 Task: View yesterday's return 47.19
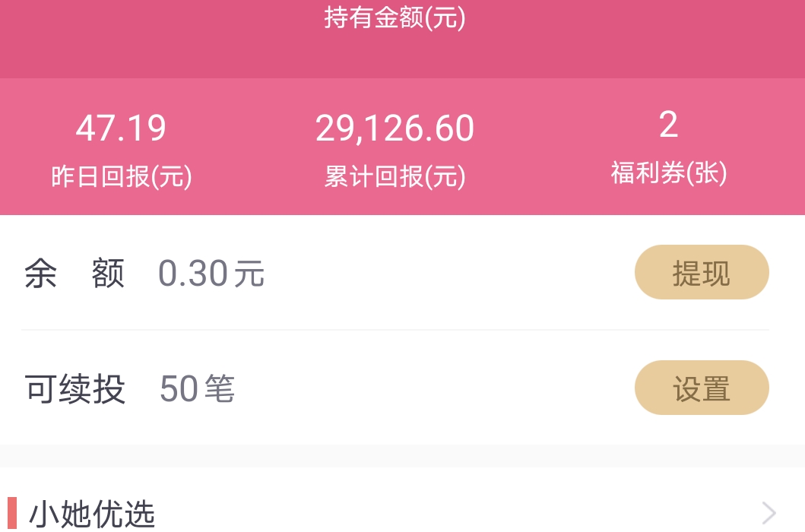pos(121,128)
